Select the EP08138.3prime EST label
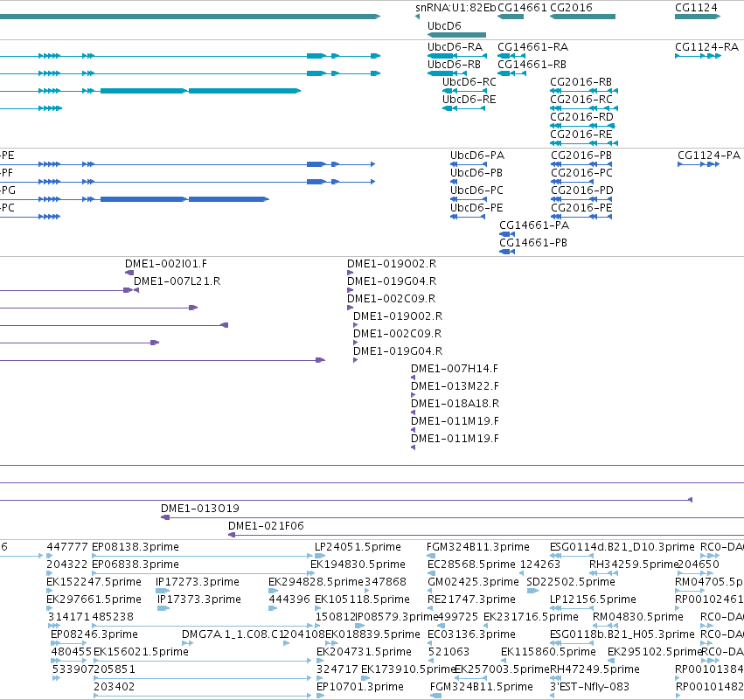 pyautogui.click(x=136, y=547)
